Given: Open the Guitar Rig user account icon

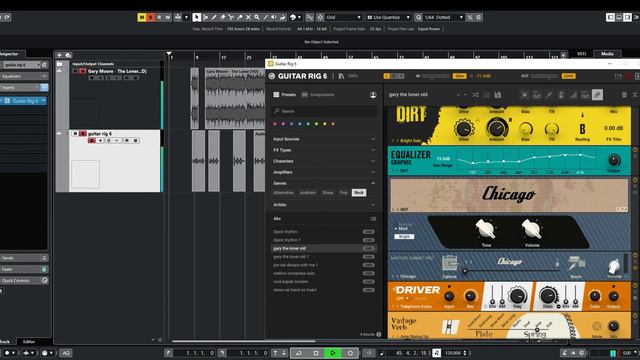Looking at the screenshot, I should (x=373, y=95).
